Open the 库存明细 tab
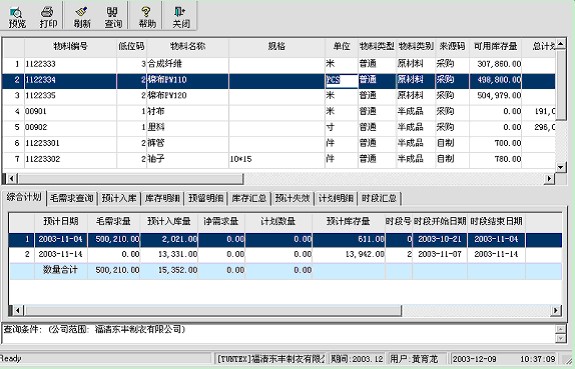Screen dimensions: 575x369 pos(162,198)
